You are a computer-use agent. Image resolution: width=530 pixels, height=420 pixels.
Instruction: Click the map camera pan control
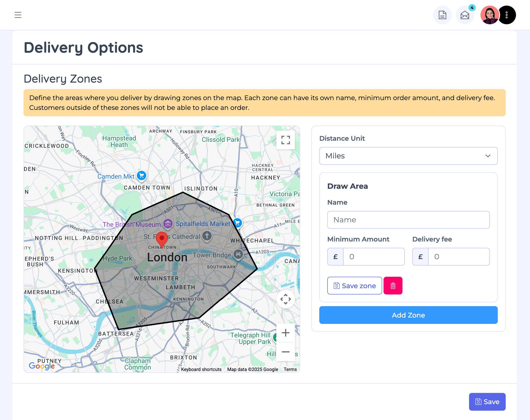pyautogui.click(x=285, y=299)
